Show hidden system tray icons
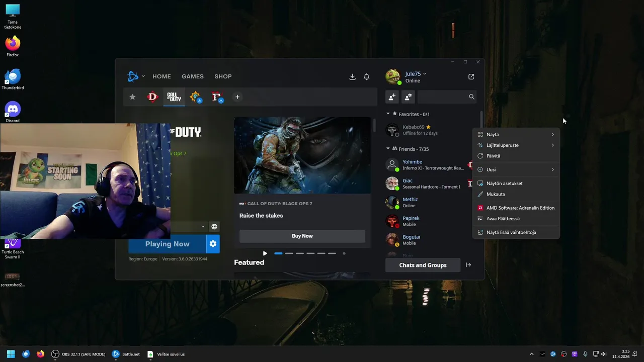The height and width of the screenshot is (362, 644). click(531, 354)
